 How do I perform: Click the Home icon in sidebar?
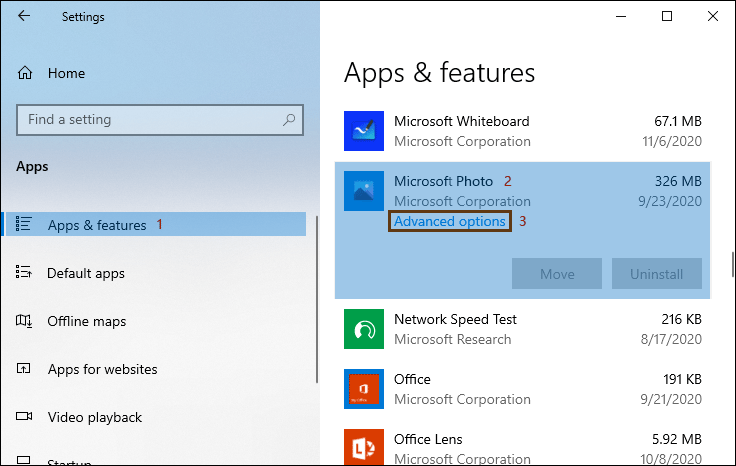point(25,73)
